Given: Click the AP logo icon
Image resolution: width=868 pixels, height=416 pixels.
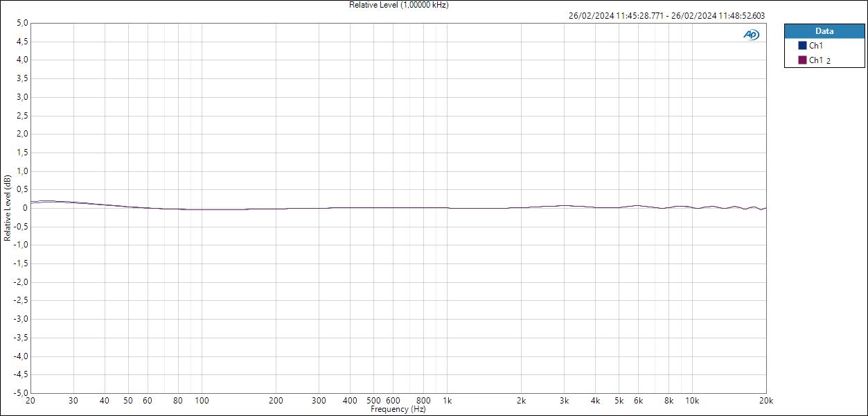Looking at the screenshot, I should pos(752,33).
